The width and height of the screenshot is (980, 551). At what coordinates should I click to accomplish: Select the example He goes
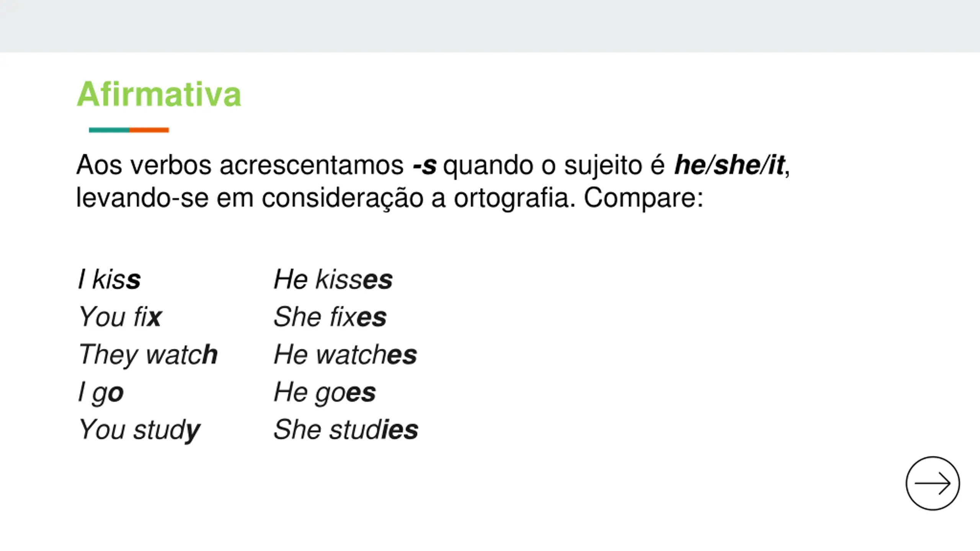[325, 393]
